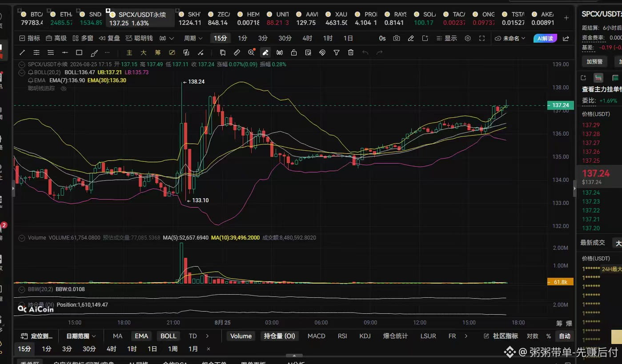Screen dimensions: 622x364
Task: Take a chart screenshot with camera icon
Action: [397, 38]
